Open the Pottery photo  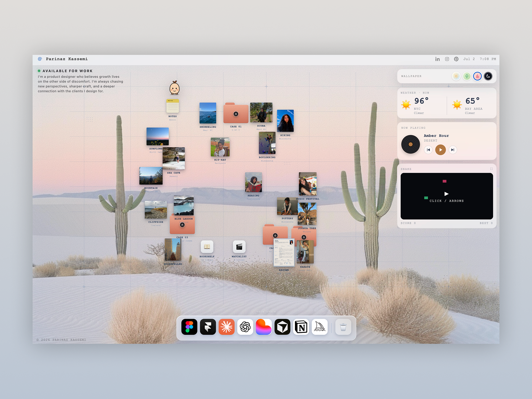tap(287, 206)
